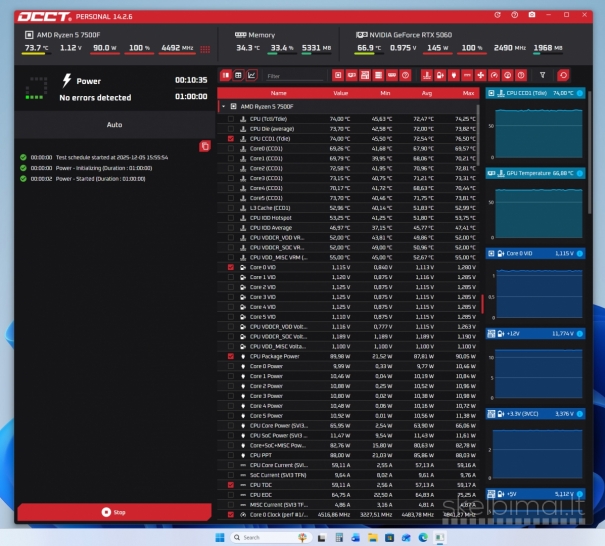The image size is (605, 546).
Task: Click the red reset min/max icon
Action: pyautogui.click(x=564, y=75)
